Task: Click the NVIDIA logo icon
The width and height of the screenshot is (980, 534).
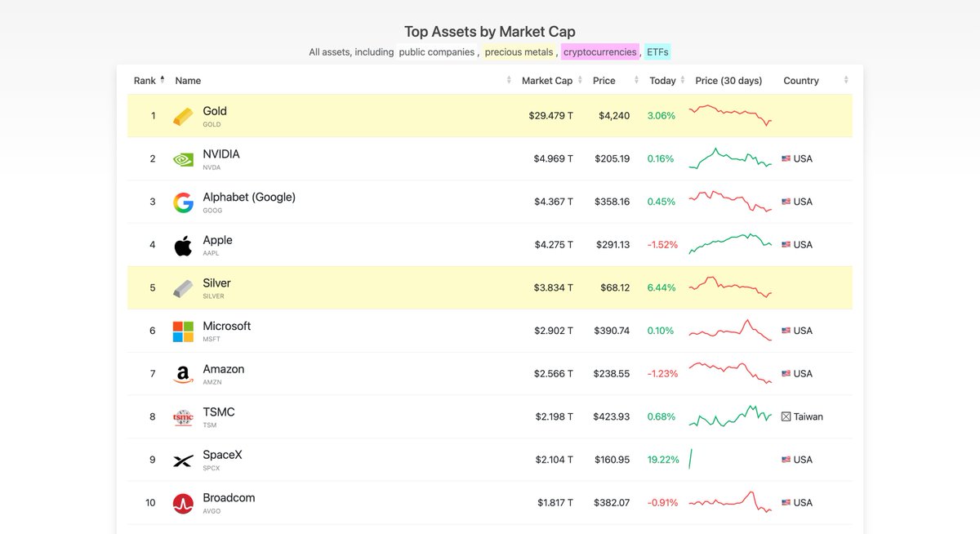Action: click(x=183, y=159)
